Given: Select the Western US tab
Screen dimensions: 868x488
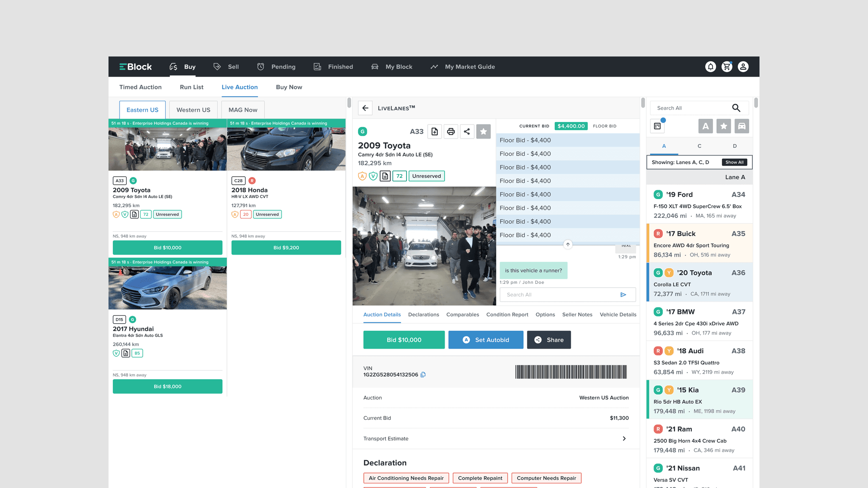Looking at the screenshot, I should pyautogui.click(x=193, y=110).
